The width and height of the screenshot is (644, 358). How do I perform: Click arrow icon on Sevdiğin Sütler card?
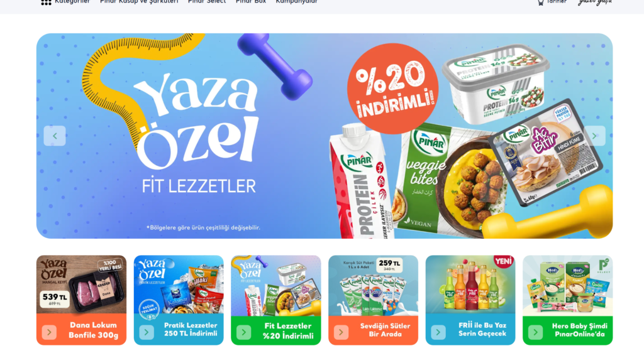341,332
